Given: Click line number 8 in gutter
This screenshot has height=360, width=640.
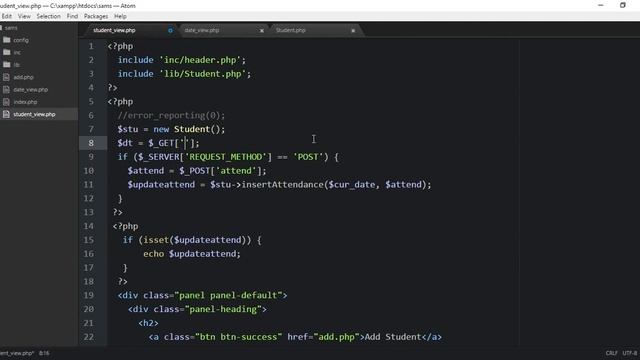Looking at the screenshot, I should 91,143.
